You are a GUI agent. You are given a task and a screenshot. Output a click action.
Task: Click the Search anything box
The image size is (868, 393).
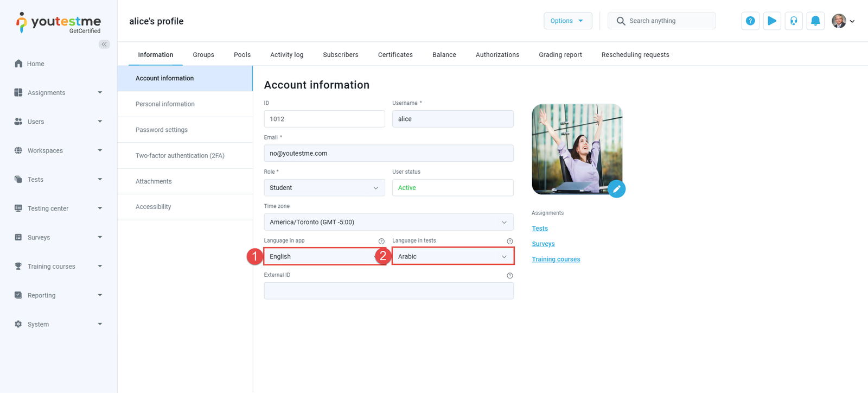point(662,21)
